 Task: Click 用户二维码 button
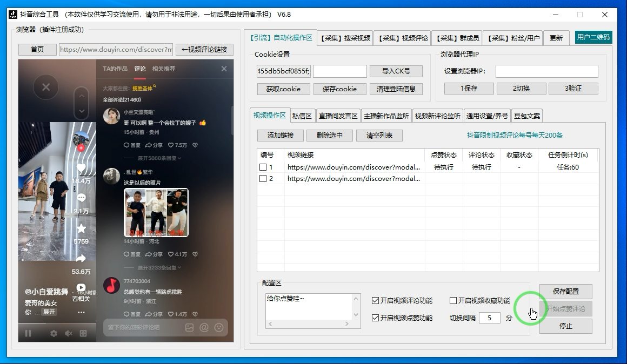click(x=593, y=37)
